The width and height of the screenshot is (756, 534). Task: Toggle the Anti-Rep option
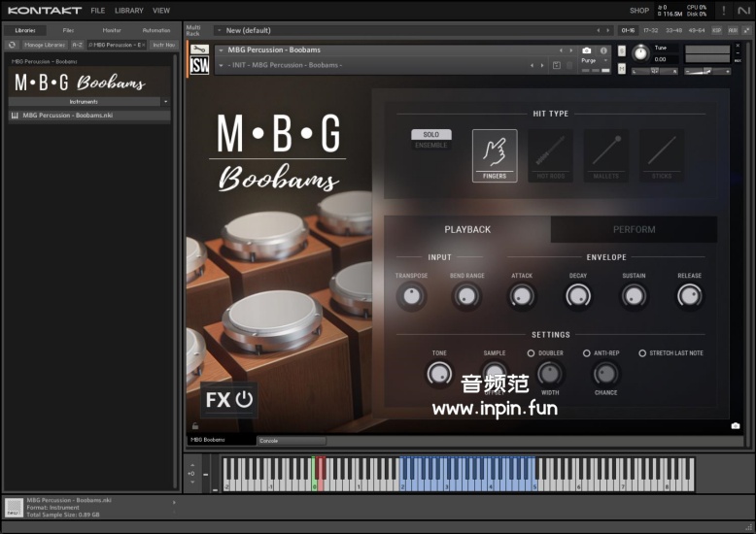(587, 353)
